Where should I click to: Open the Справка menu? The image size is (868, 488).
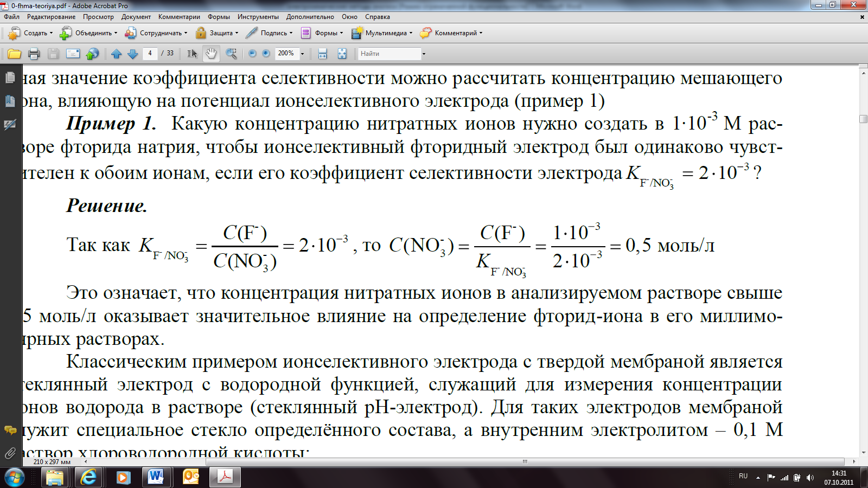pos(378,17)
